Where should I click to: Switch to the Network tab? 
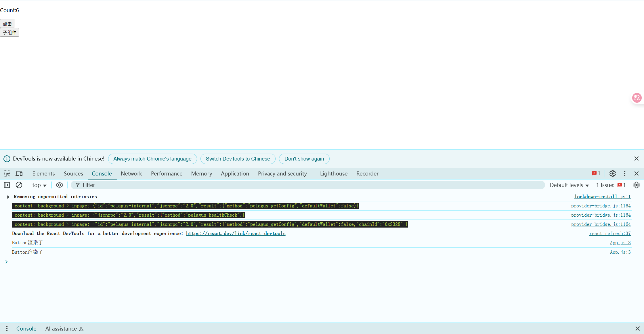coord(131,173)
